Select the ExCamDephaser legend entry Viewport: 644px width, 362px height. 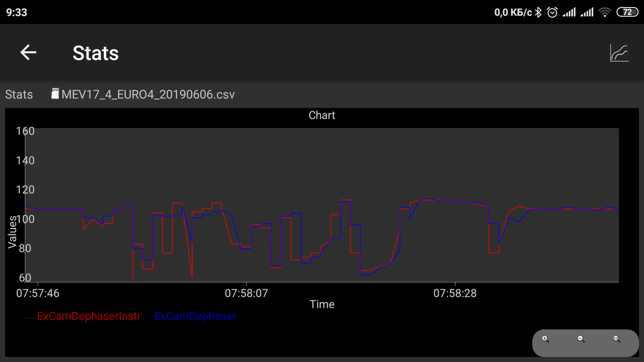pyautogui.click(x=195, y=316)
